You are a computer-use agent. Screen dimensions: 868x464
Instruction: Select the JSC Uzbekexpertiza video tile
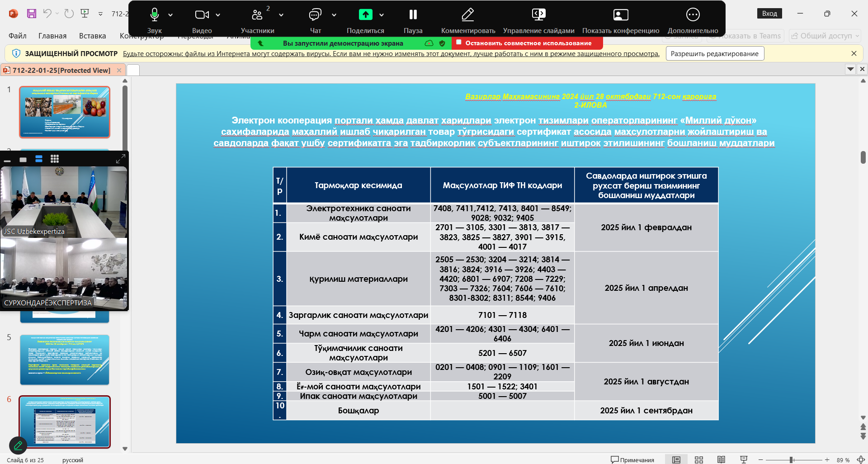point(64,202)
